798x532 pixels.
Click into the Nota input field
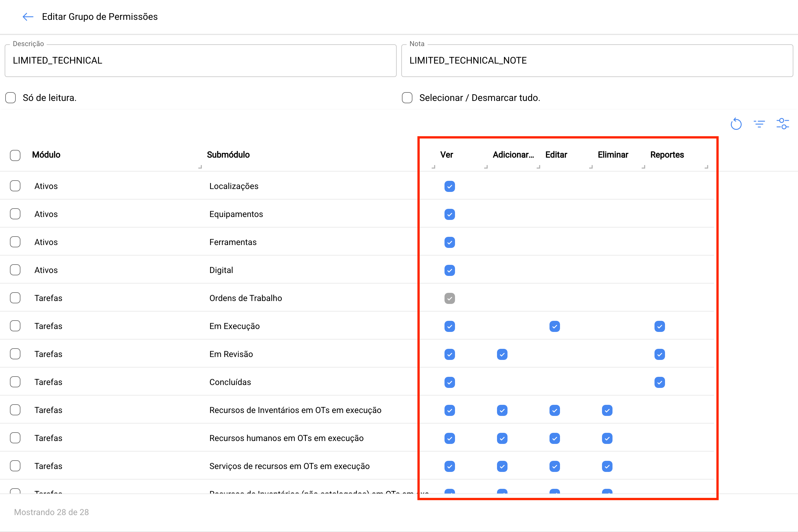point(597,60)
